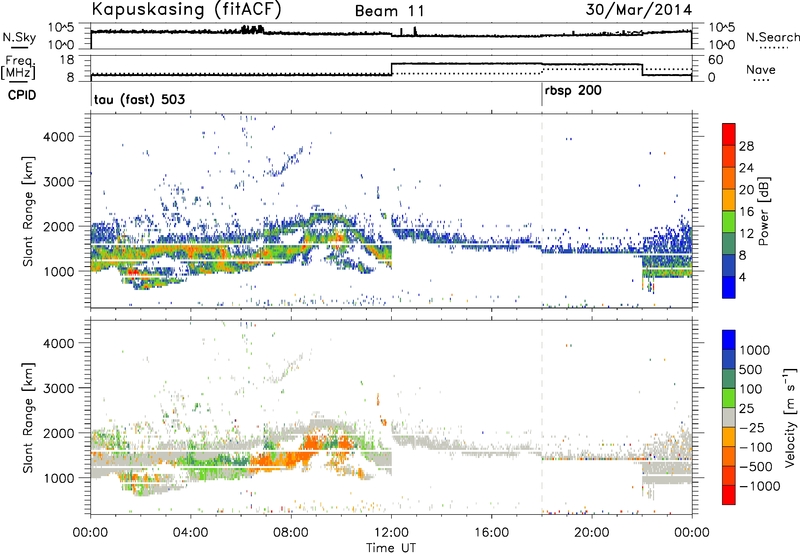Click the 08:00 time axis label
800x554 pixels.
click(291, 533)
